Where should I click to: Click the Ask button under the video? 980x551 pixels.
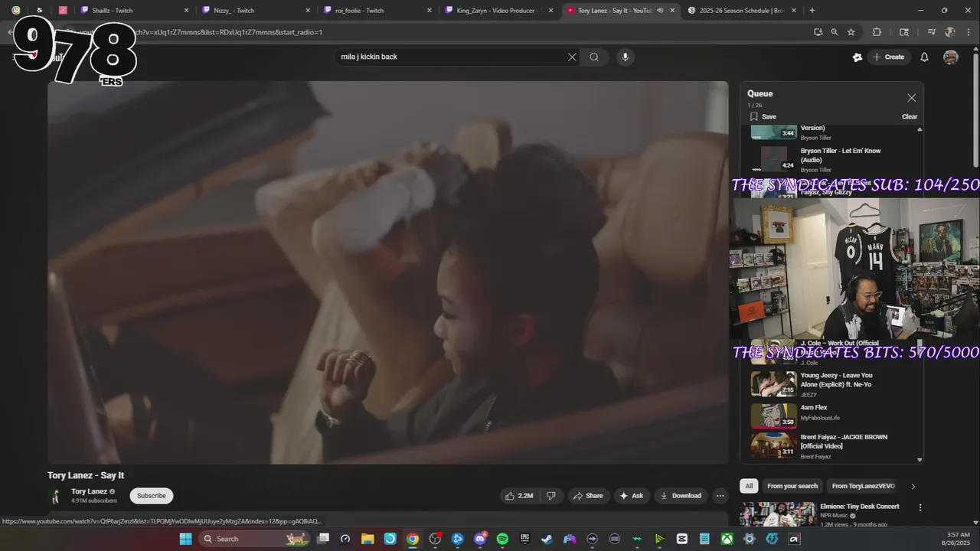[x=632, y=496]
